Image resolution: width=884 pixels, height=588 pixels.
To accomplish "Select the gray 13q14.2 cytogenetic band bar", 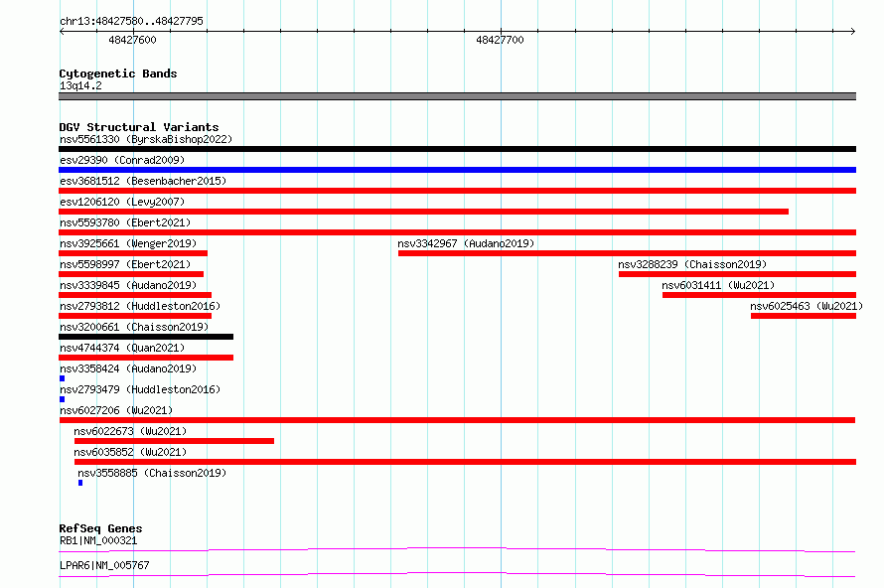I will (x=457, y=96).
